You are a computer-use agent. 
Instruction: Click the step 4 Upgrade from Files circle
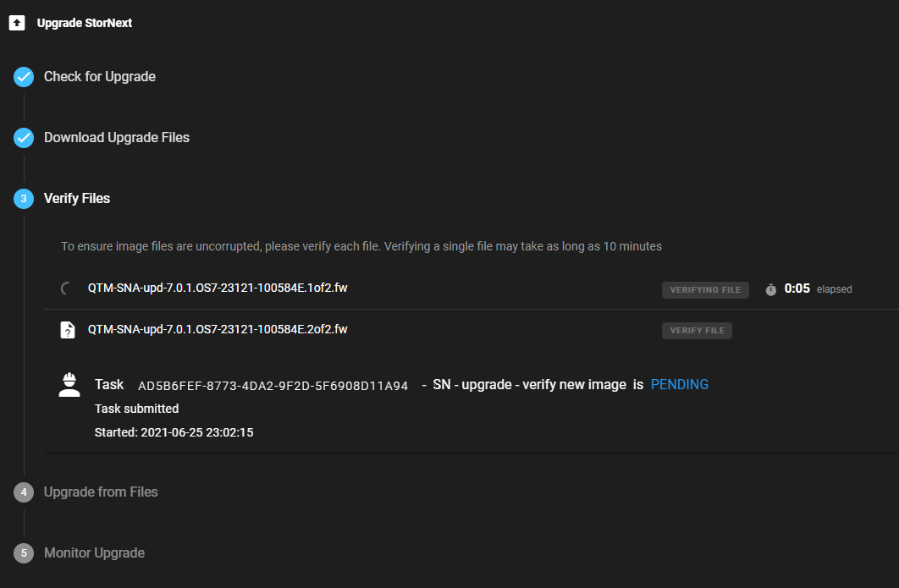[24, 492]
